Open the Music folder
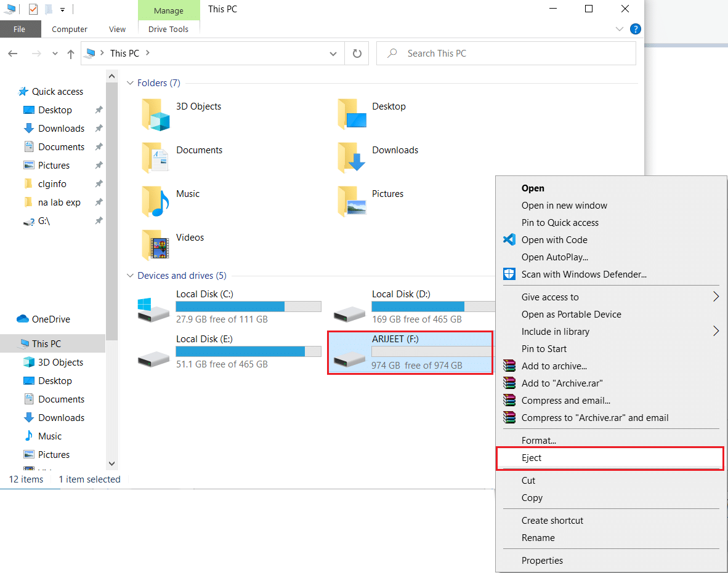The width and height of the screenshot is (728, 573). pyautogui.click(x=187, y=193)
